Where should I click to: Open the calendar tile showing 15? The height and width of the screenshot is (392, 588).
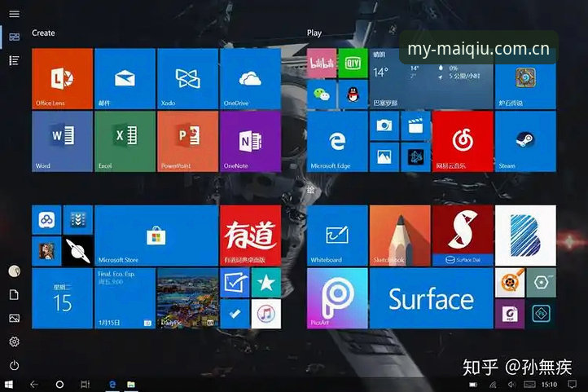pos(62,298)
